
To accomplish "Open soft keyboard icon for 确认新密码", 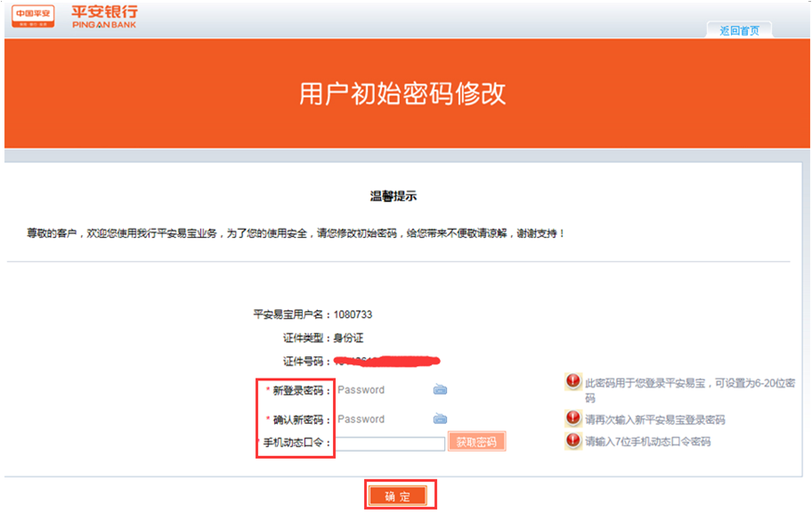I will pos(440,419).
